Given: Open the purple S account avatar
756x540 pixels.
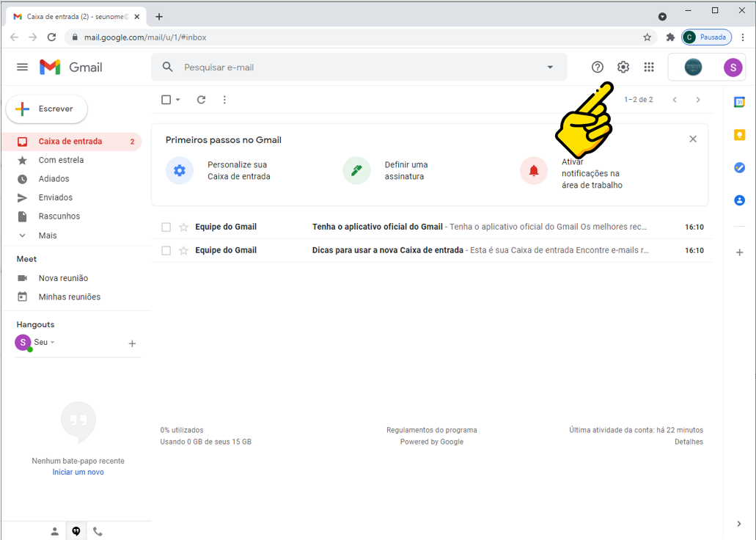Looking at the screenshot, I should (x=733, y=67).
